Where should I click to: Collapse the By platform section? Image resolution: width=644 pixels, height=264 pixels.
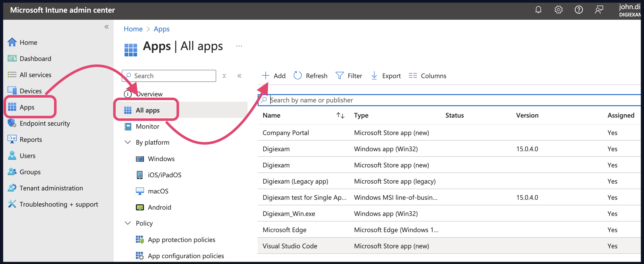128,142
